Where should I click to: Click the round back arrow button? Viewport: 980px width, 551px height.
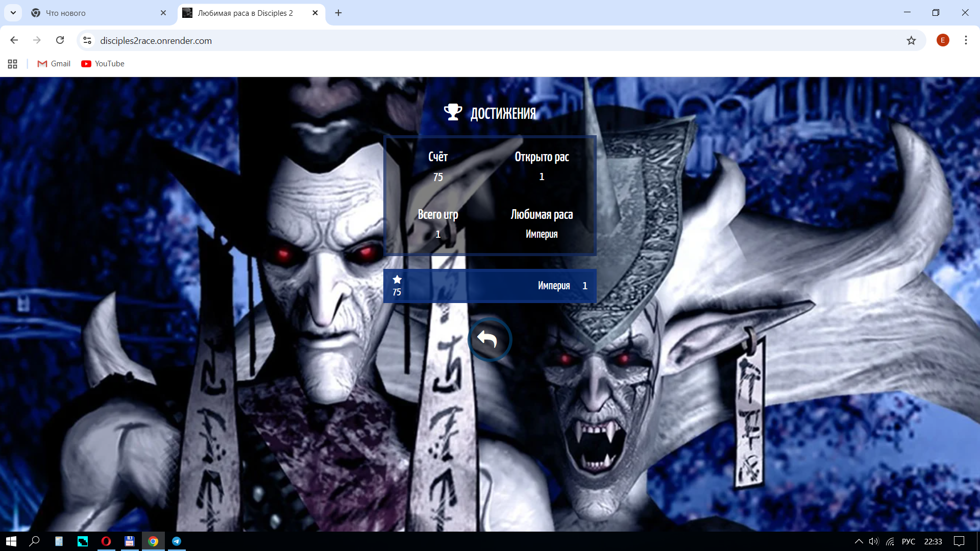point(489,339)
